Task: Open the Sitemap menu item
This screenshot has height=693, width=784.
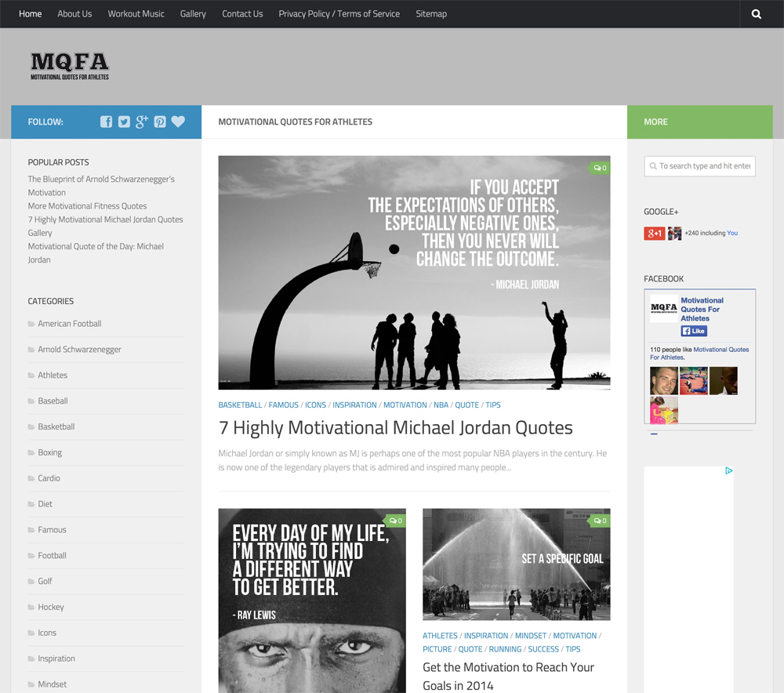Action: click(x=431, y=14)
